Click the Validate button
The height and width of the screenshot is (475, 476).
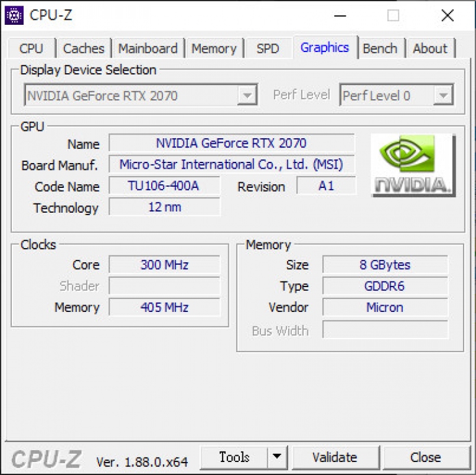click(335, 457)
